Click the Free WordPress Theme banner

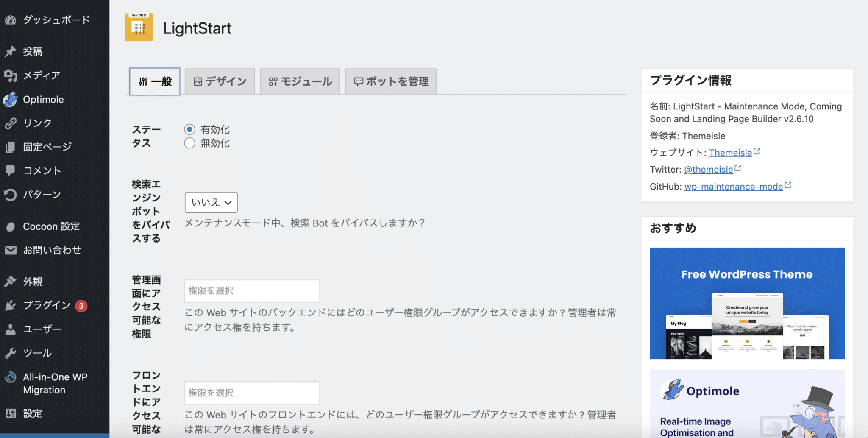point(747,304)
